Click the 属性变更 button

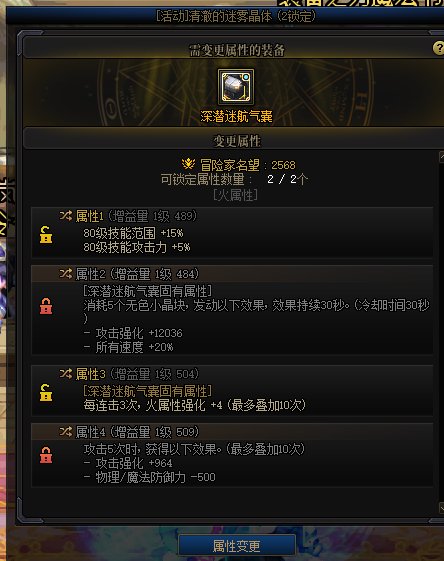tap(237, 546)
